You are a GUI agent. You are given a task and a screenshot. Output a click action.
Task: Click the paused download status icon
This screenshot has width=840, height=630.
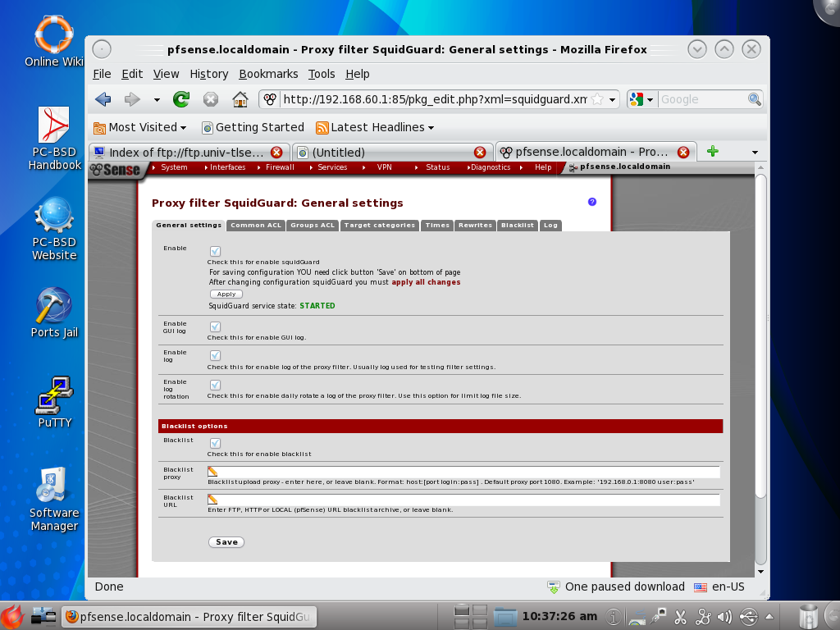554,587
